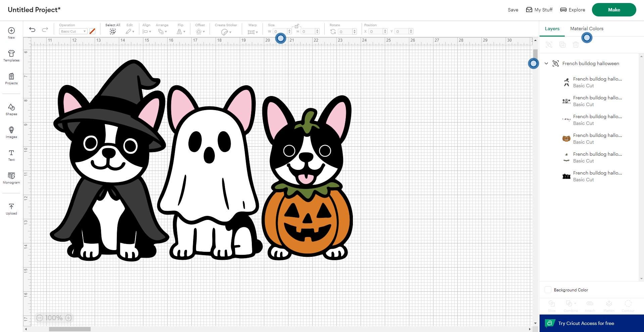644x332 pixels.
Task: Click the Duplicate icon in Layers panel
Action: coord(562,45)
